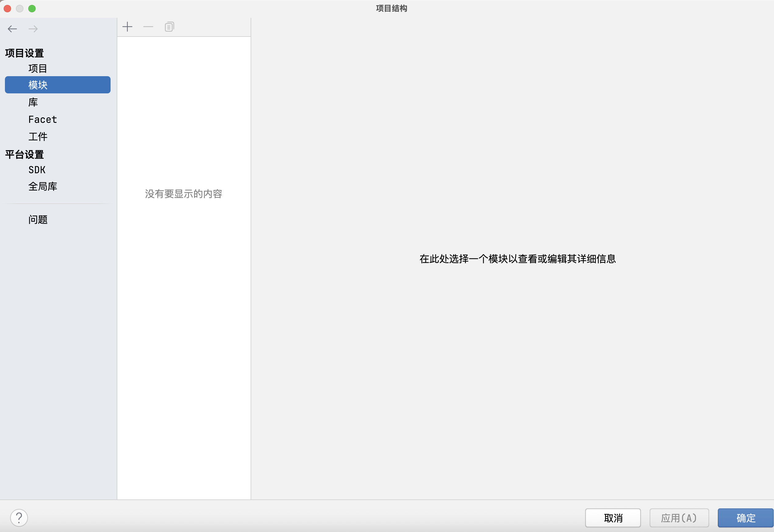The height and width of the screenshot is (532, 774).
Task: Confirm with the 确定 button
Action: point(746,518)
